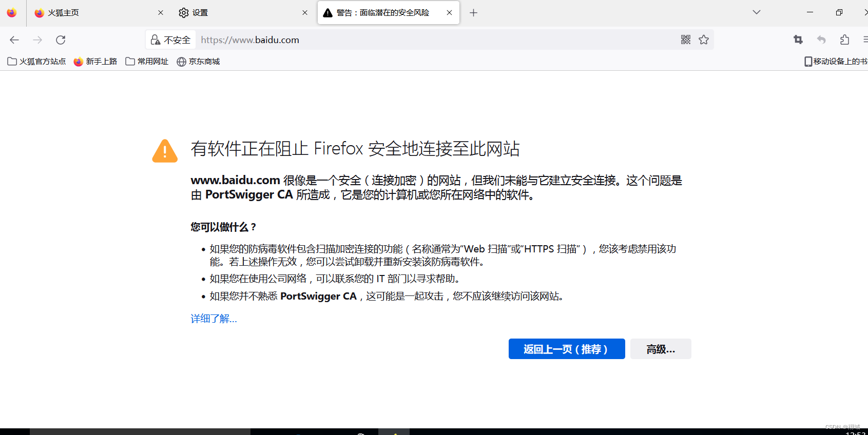Click the QR code icon in address bar

(x=686, y=39)
